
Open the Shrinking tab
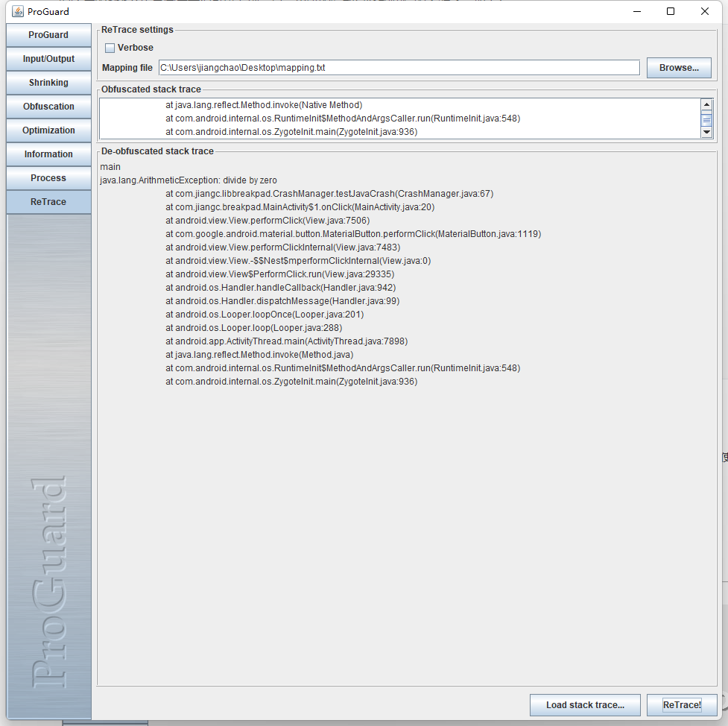(x=48, y=83)
